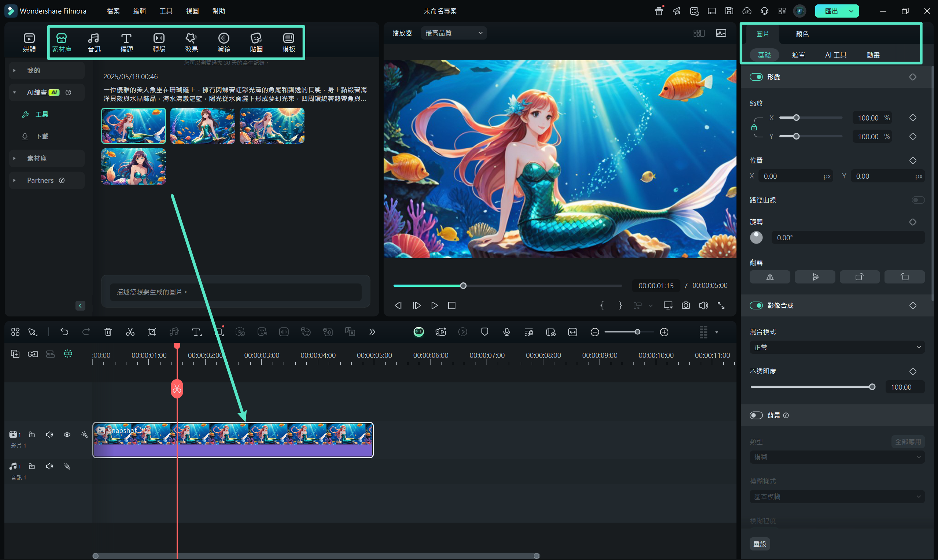The height and width of the screenshot is (560, 938).
Task: Switch to the 遮罩 mask tab
Action: click(798, 55)
